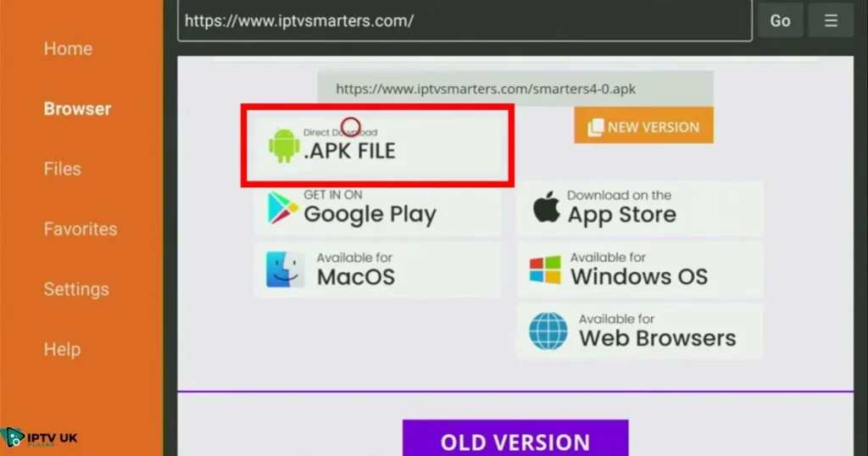Select Browser in the sidebar
The height and width of the screenshot is (456, 868).
pyautogui.click(x=77, y=108)
